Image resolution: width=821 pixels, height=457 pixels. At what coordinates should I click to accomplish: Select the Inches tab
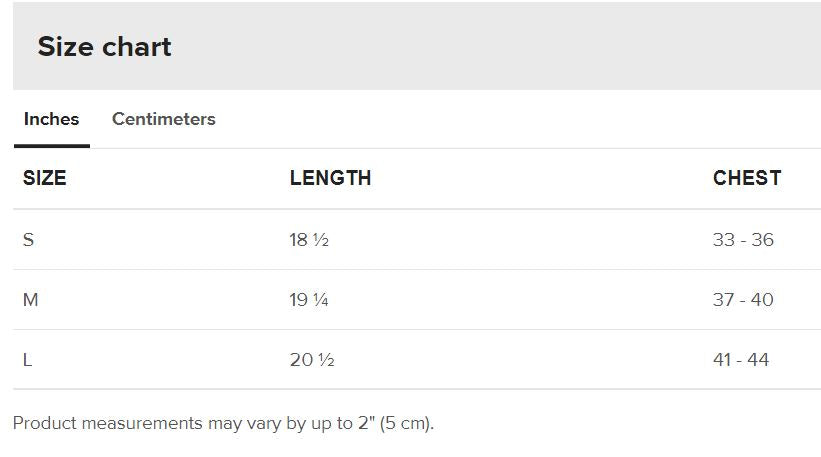pos(51,119)
